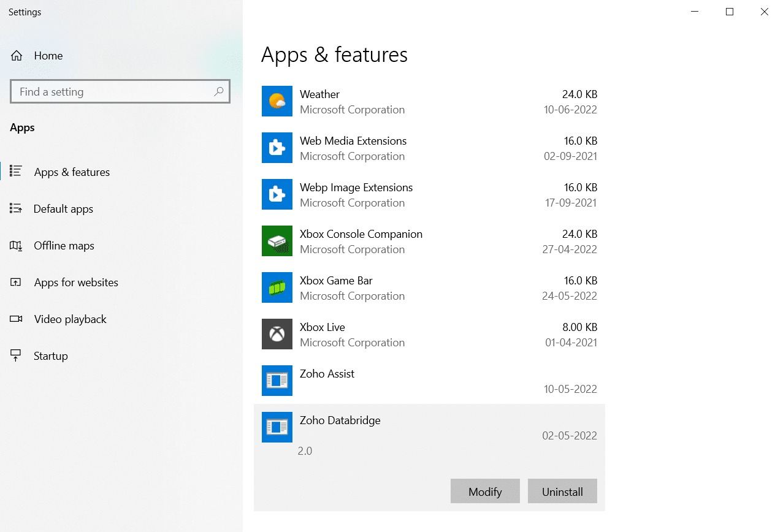Click the search magnifier icon
775x532 pixels.
(218, 92)
